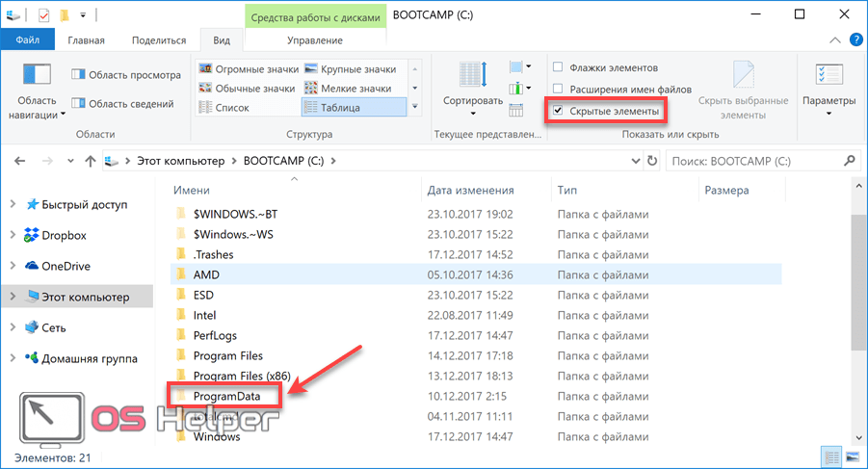Image resolution: width=868 pixels, height=469 pixels.
Task: Enable Расширения имен файлов checkbox
Action: [x=558, y=90]
